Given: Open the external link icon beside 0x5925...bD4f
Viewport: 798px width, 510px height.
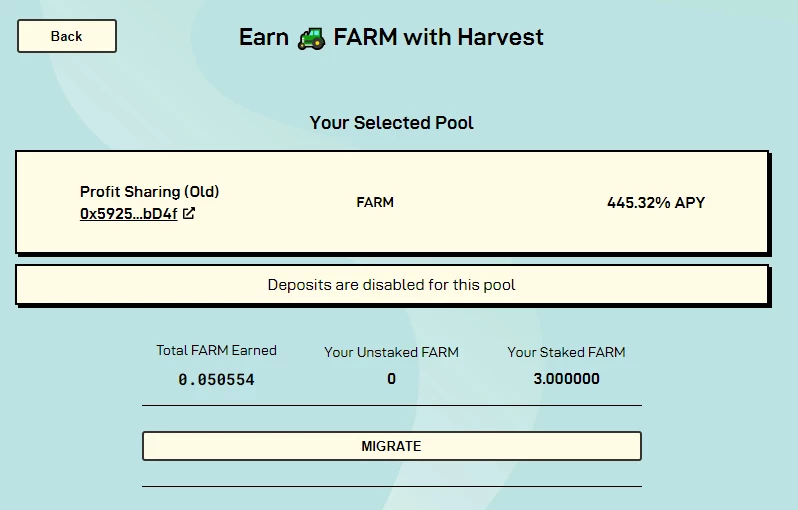Looking at the screenshot, I should [189, 213].
